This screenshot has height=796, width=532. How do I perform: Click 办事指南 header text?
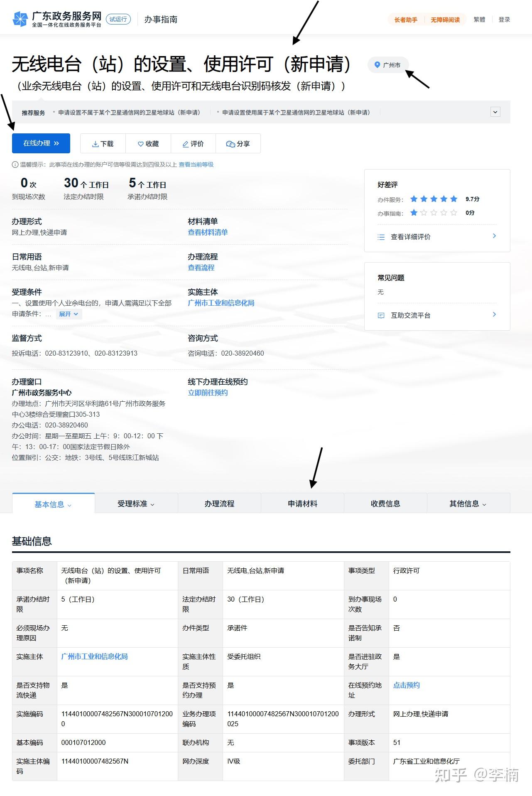[161, 20]
